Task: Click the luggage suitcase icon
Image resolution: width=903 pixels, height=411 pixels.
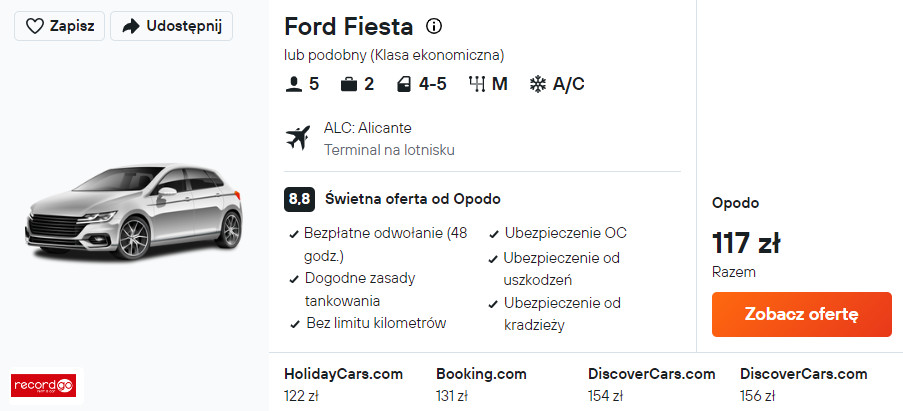Action: [348, 84]
